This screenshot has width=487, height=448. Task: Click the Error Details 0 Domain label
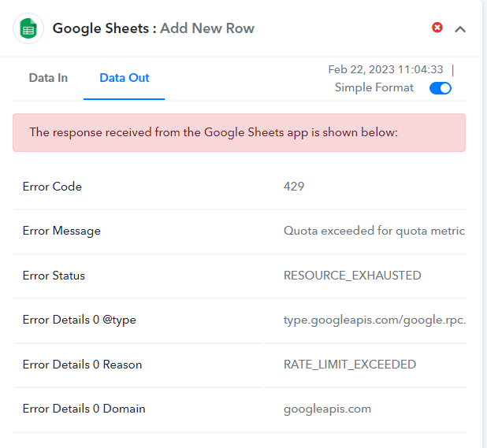click(x=84, y=409)
